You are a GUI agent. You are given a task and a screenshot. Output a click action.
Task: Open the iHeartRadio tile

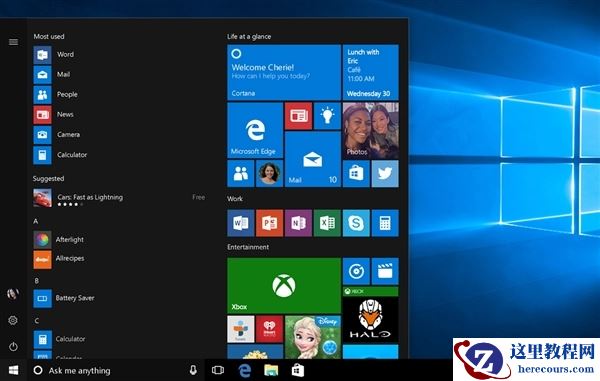269,329
